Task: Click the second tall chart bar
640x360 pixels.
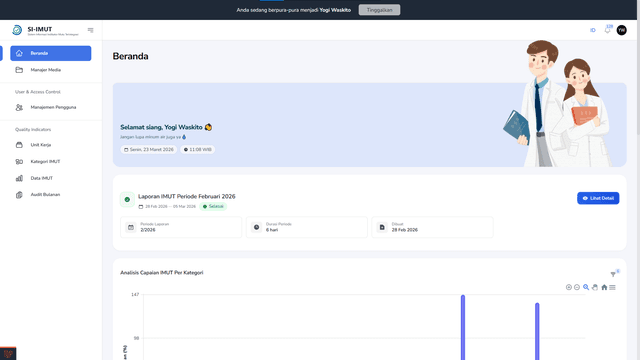Action: tap(537, 331)
